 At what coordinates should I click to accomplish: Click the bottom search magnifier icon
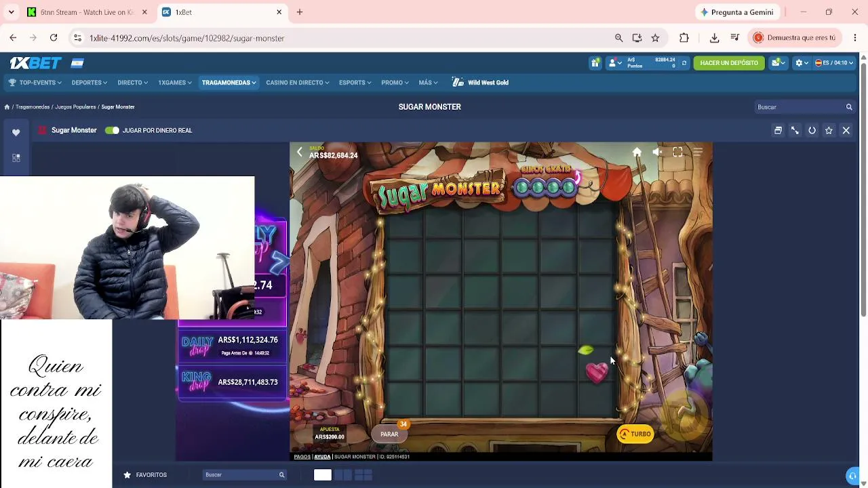click(281, 475)
